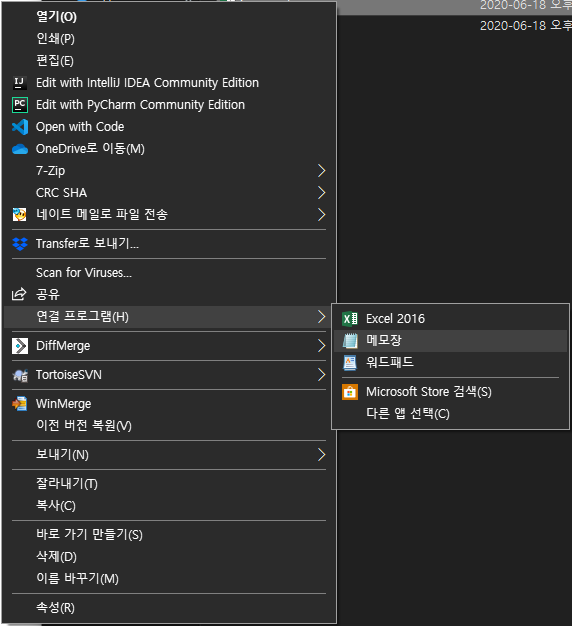Expand the 연결 프로그램(H) submenu arrow

321,317
